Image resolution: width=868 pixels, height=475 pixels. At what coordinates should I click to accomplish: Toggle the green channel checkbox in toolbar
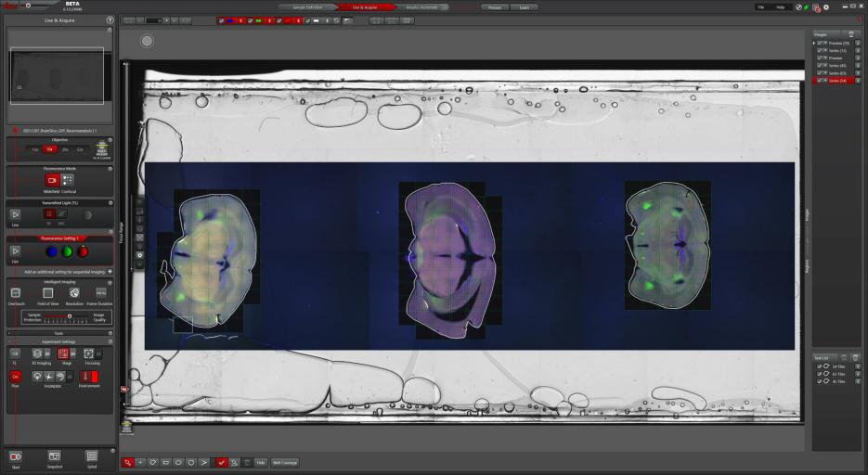[251, 20]
